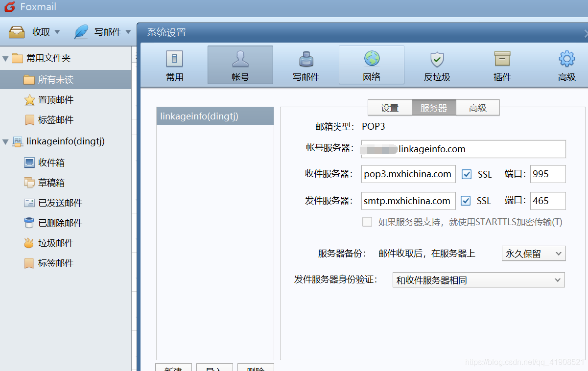Image resolution: width=588 pixels, height=371 pixels.
Task: Open the 永久保留 server backup dropdown
Action: pos(534,254)
